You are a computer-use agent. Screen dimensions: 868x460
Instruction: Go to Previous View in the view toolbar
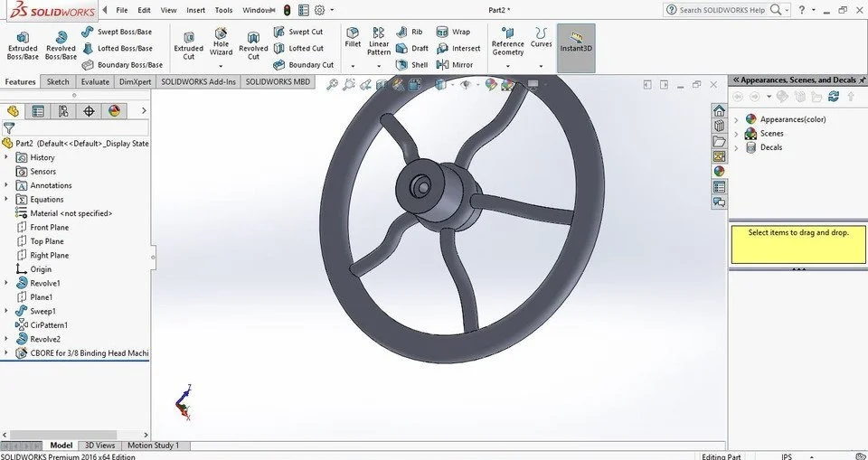point(365,85)
